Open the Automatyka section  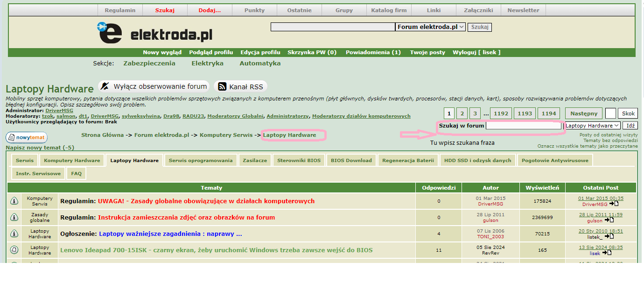(260, 63)
